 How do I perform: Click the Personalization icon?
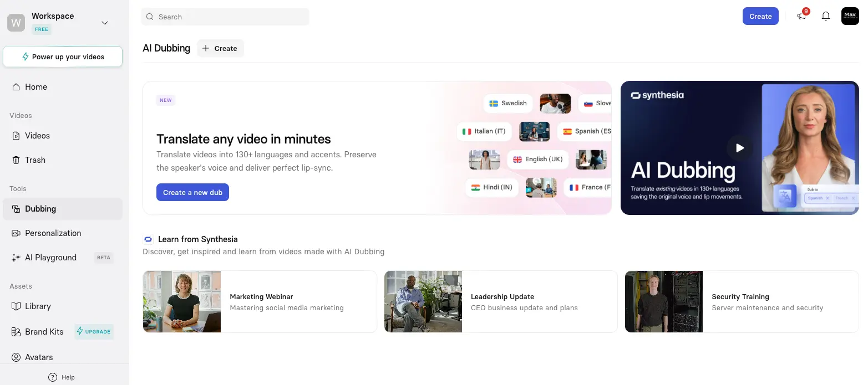pos(16,233)
